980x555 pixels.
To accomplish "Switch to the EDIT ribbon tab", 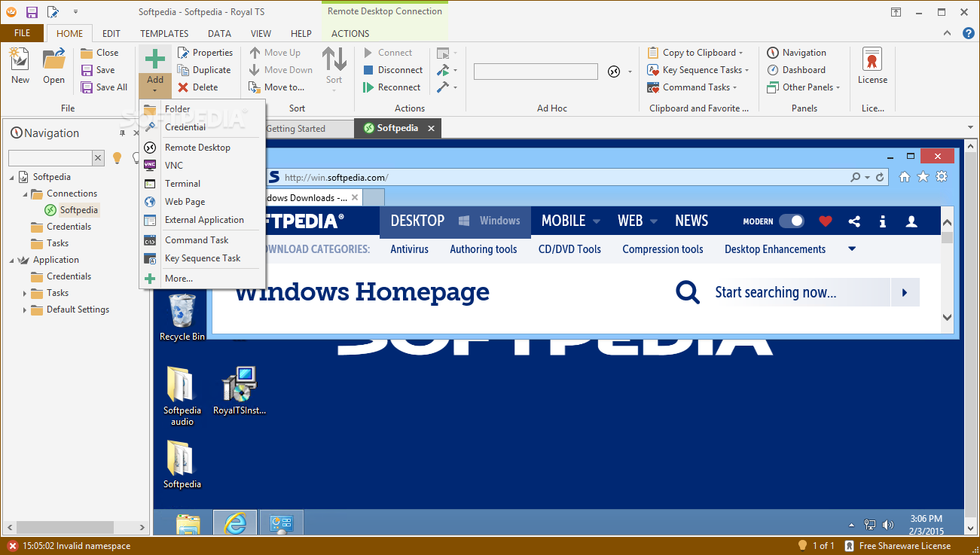I will tap(111, 33).
